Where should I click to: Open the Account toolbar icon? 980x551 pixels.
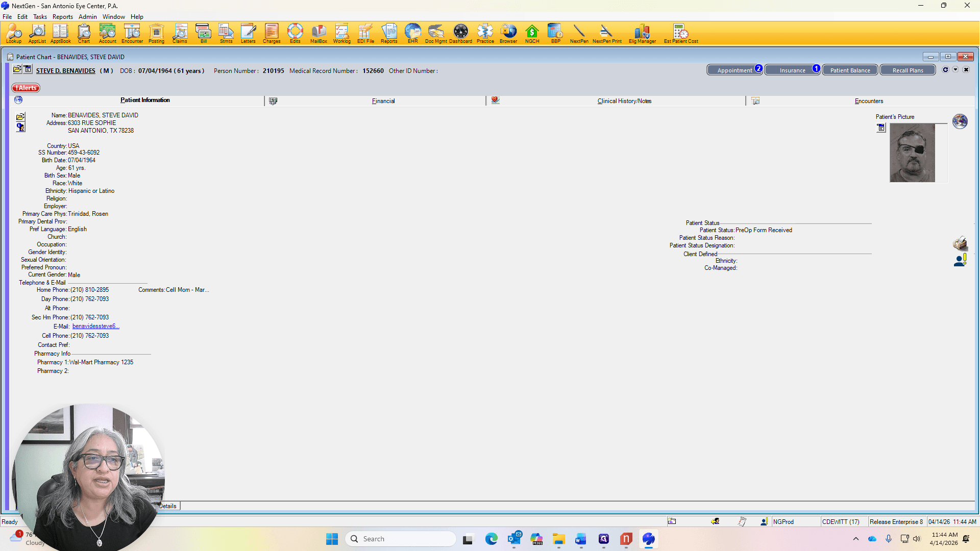[107, 33]
